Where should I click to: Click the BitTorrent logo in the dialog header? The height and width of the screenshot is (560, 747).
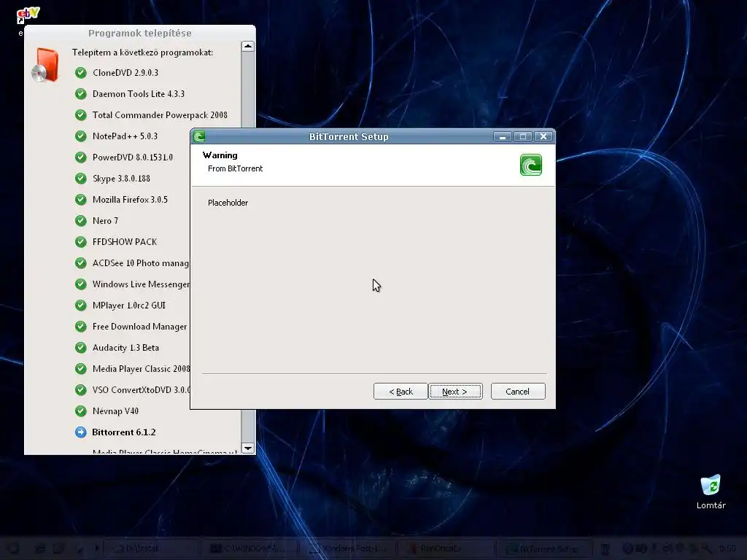pos(531,166)
